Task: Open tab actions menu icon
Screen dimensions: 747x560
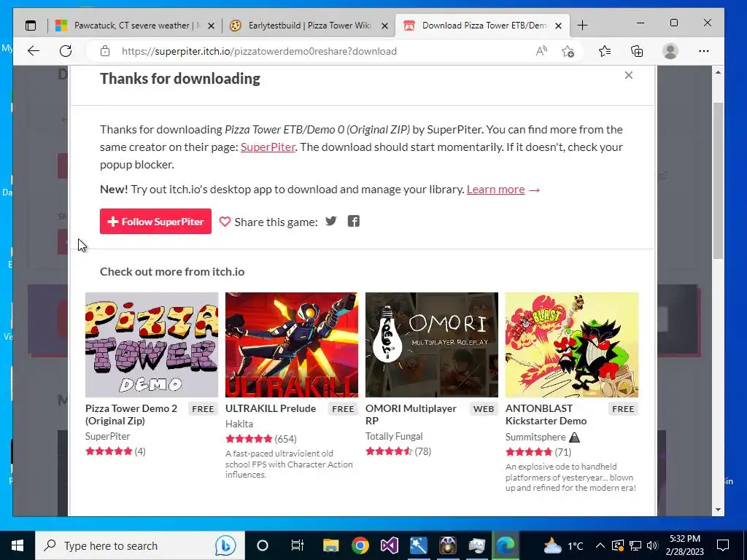Action: (31, 26)
